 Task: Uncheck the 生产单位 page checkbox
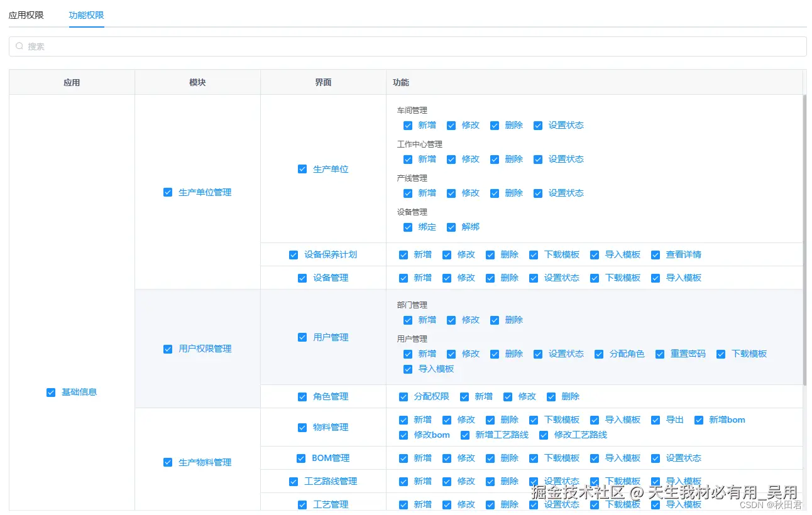pyautogui.click(x=302, y=169)
